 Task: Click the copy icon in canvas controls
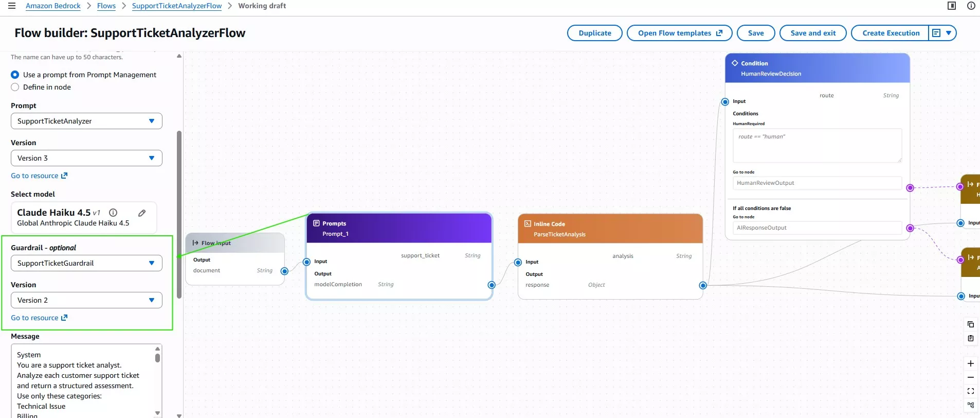971,324
